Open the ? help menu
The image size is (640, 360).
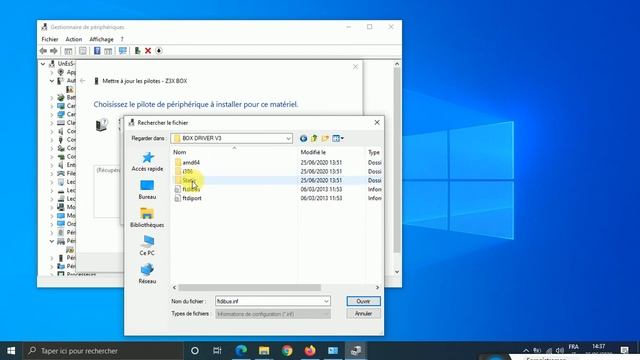pyautogui.click(x=122, y=39)
